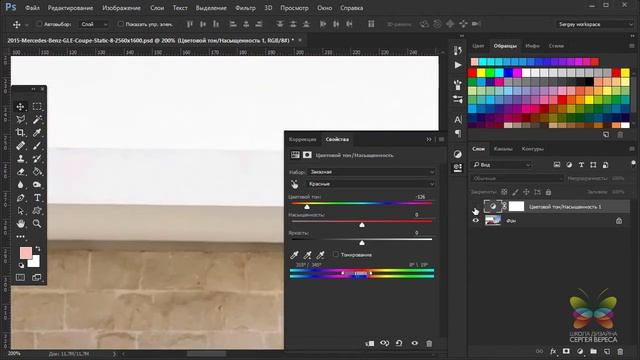
Task: Swap foreground and background colors
Action: coord(38,249)
